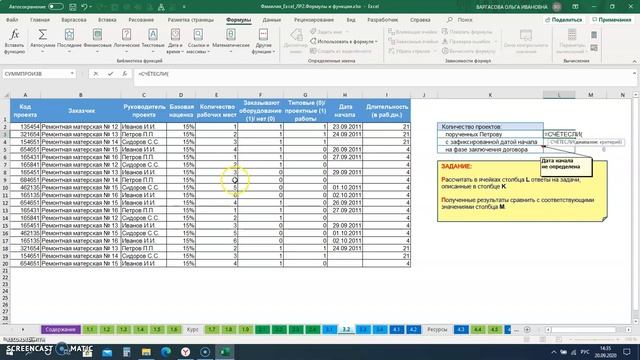Open the Yandex Browser taskbar icon

(x=185, y=352)
